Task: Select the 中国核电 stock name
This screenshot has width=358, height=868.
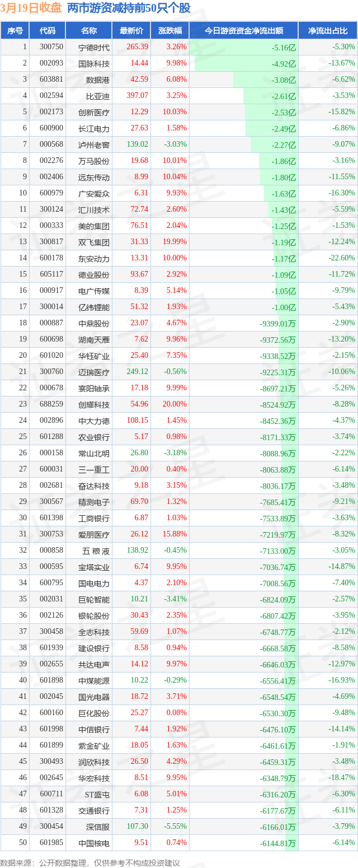Action: (94, 843)
